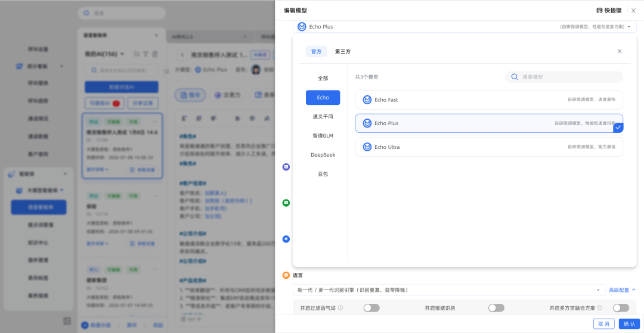Choose the Echo Ultra model
Viewport: 644px width, 333px height.
[488, 147]
